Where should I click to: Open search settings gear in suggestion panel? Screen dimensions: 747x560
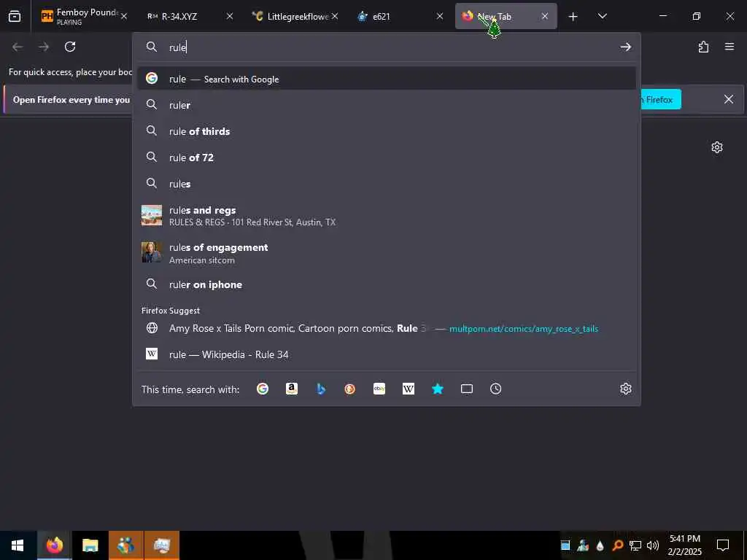coord(625,389)
